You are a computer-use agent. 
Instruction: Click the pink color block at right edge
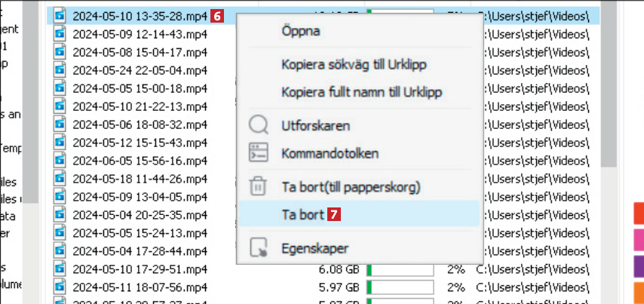(639, 239)
